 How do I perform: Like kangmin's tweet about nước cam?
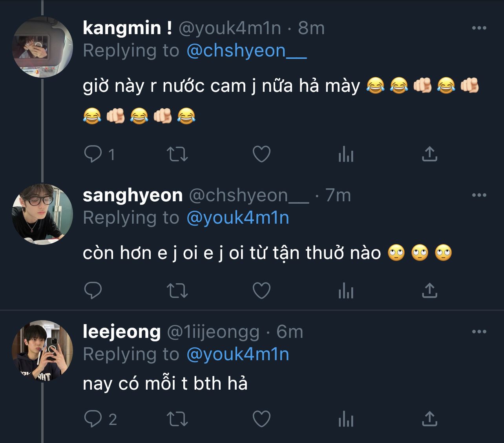261,154
